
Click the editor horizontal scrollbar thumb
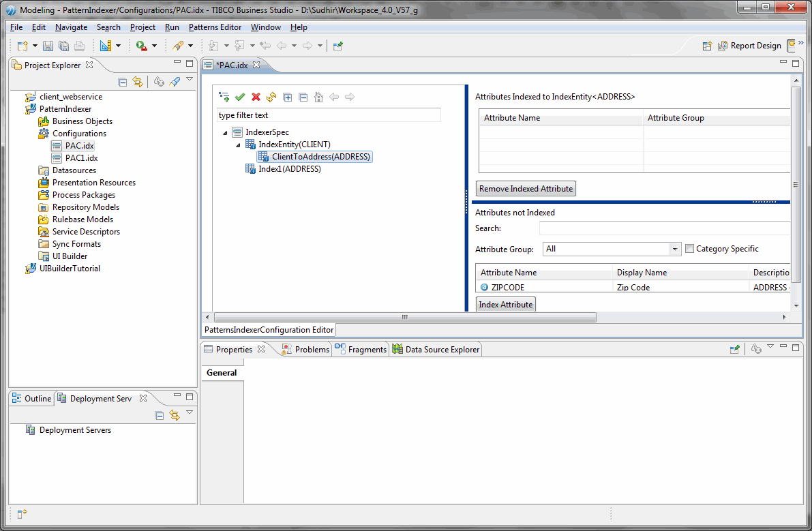(x=405, y=317)
